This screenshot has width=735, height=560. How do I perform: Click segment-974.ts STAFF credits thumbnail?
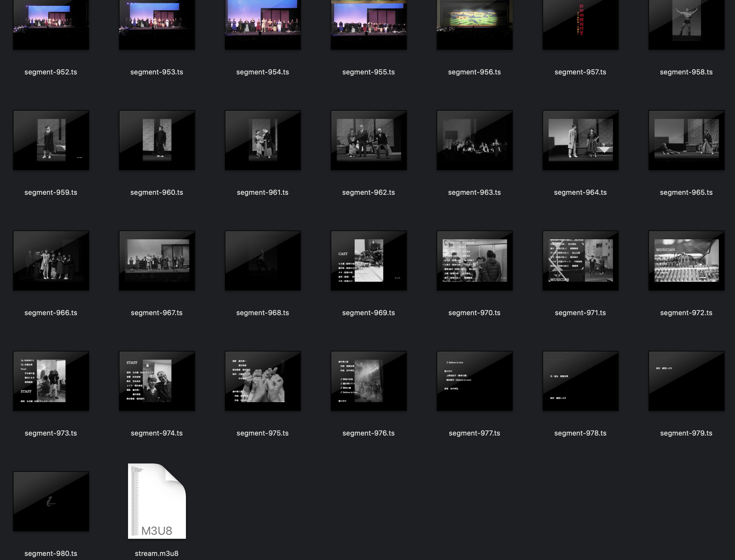pyautogui.click(x=157, y=381)
